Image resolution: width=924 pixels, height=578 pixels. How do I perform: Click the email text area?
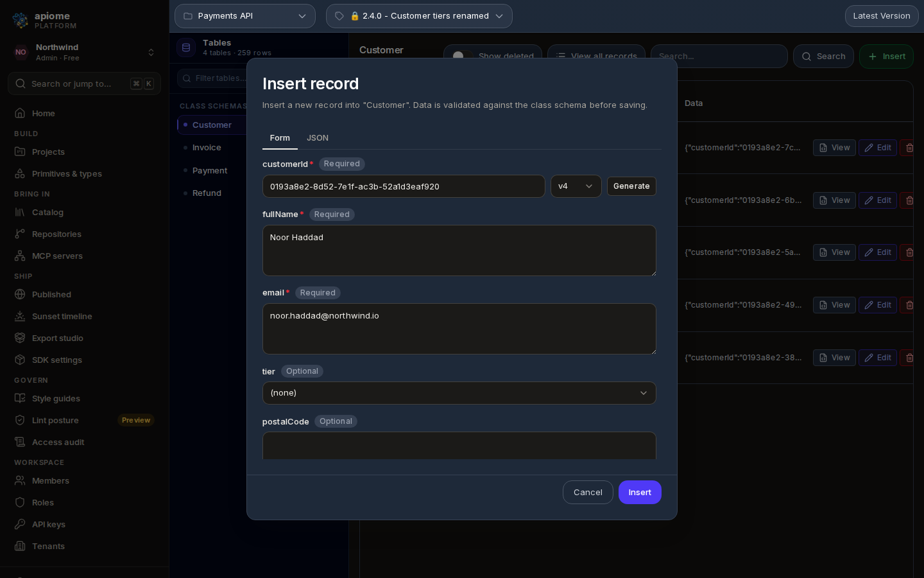click(459, 329)
